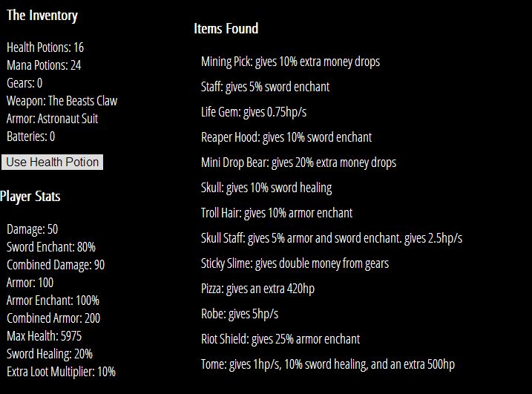Click the Sticky Slime item entry
The image size is (532, 394).
click(x=295, y=263)
